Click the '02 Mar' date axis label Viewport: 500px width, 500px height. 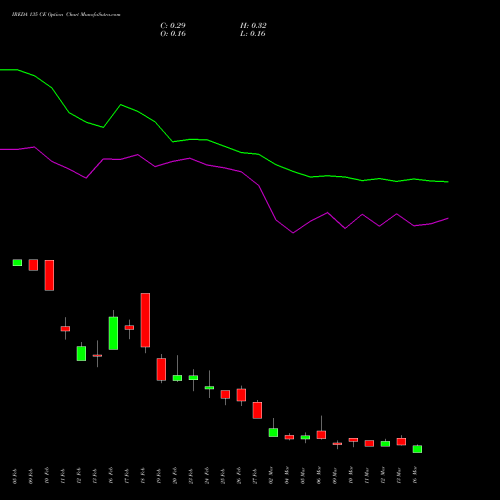pyautogui.click(x=271, y=476)
